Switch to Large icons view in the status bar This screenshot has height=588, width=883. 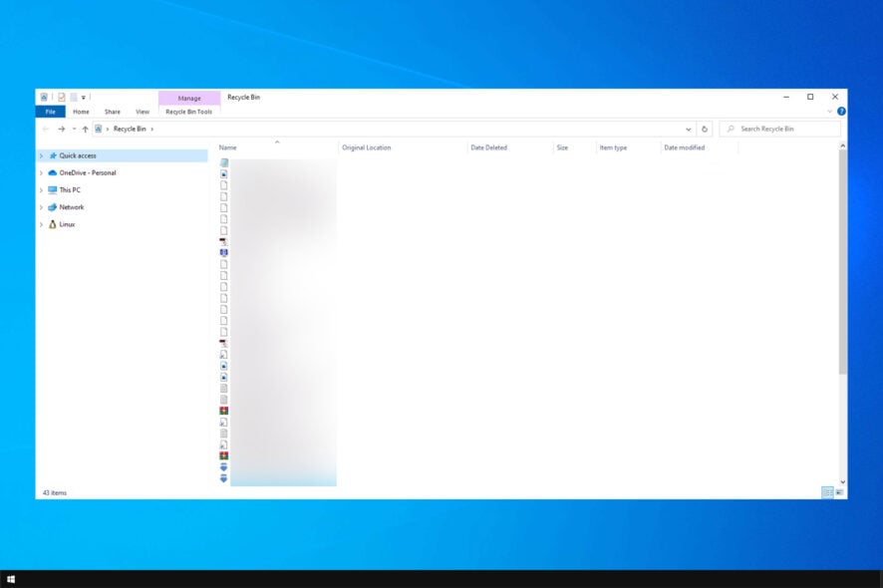pos(839,491)
